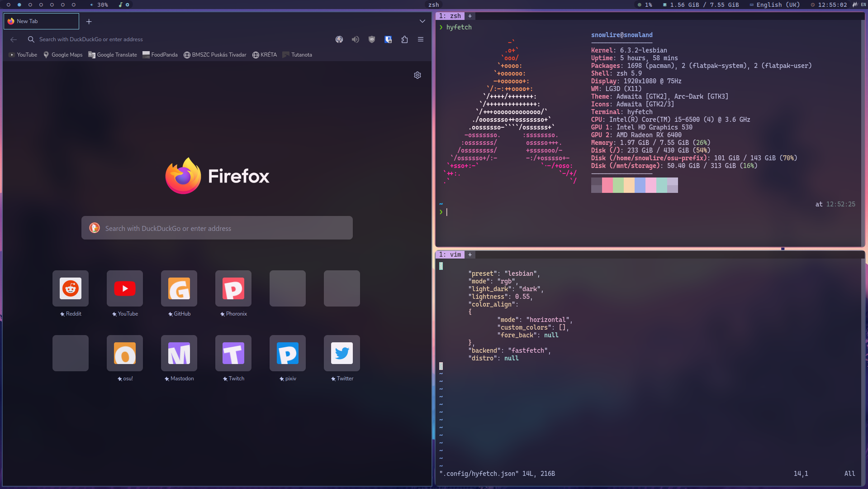Screen dimensions: 868x489
Task: Click the 'at 12:52:25' timestamp in zsh
Action: tap(835, 204)
